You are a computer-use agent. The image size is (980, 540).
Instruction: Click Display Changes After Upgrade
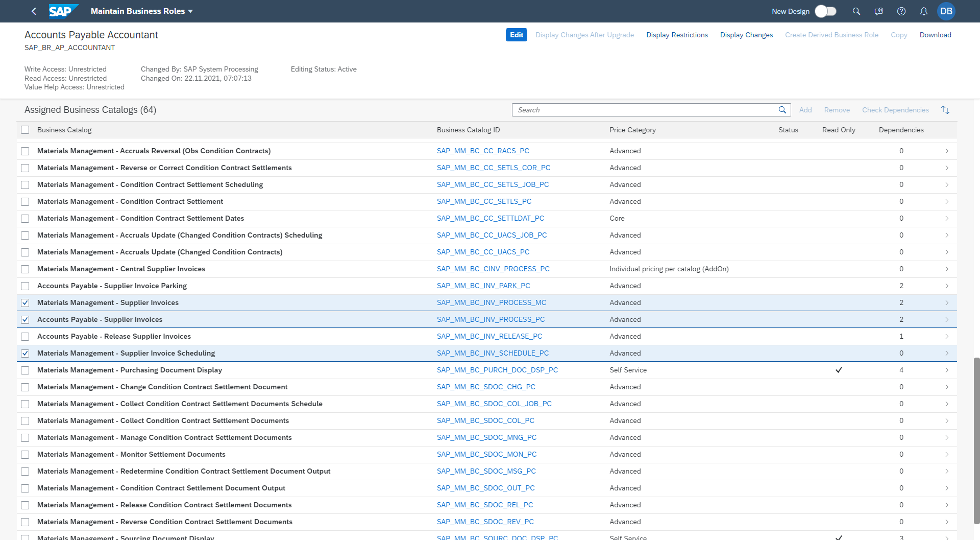pyautogui.click(x=584, y=35)
